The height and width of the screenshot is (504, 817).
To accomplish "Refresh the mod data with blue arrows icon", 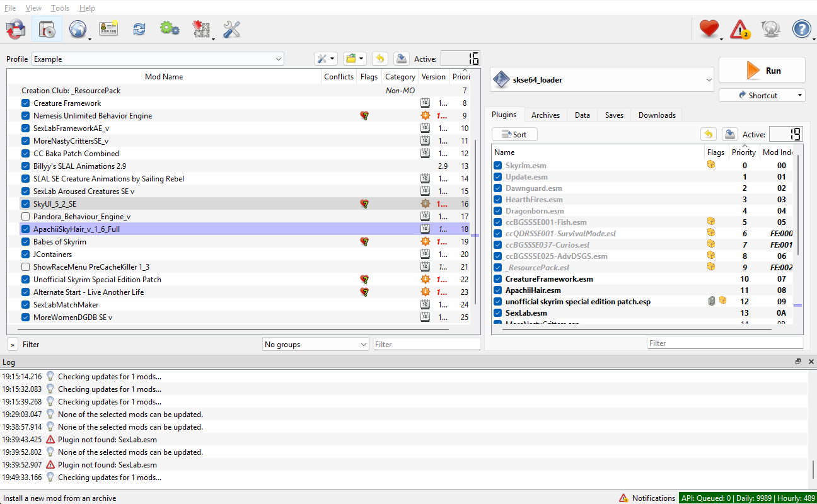I will pyautogui.click(x=139, y=29).
